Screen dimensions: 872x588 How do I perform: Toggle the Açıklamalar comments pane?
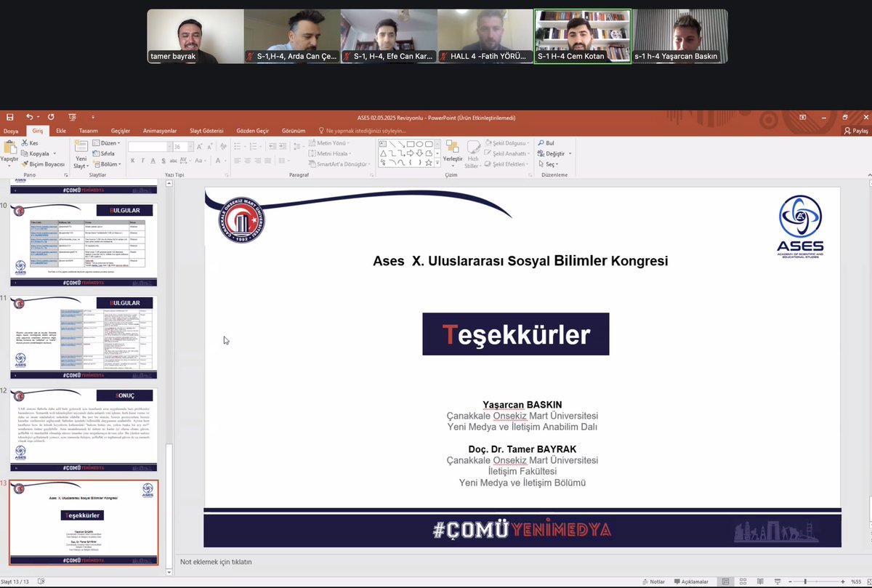coord(691,581)
